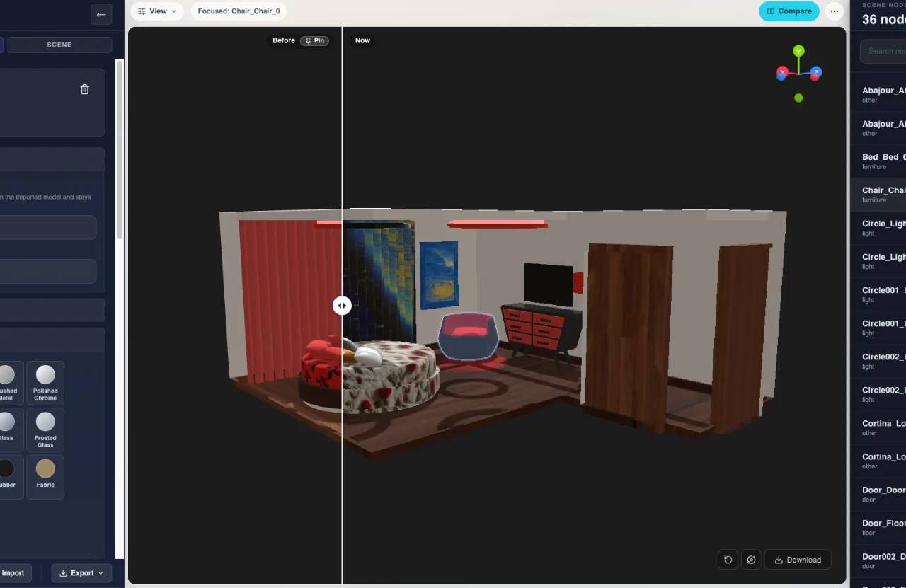Viewport: 906px width, 588px height.
Task: Pin the Before comparison view
Action: (314, 41)
